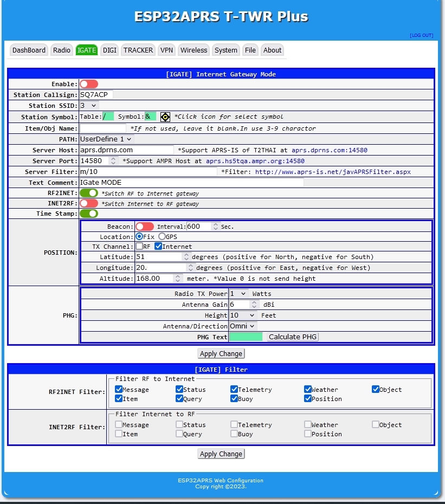Enable the IGATE Enable toggle
The height and width of the screenshot is (504, 445).
[89, 84]
